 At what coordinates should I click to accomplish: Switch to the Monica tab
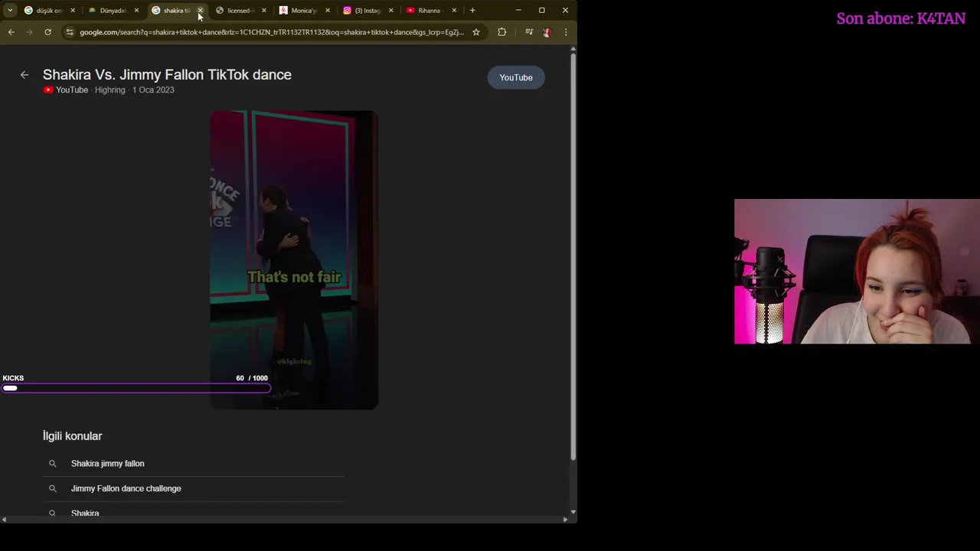coord(302,11)
